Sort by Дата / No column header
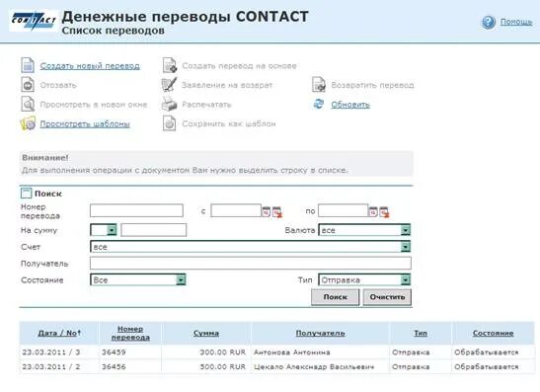 (59, 333)
